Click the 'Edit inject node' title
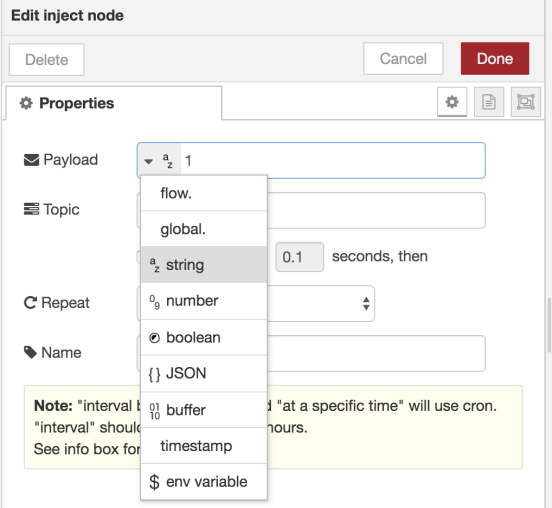This screenshot has height=508, width=552. 67,16
